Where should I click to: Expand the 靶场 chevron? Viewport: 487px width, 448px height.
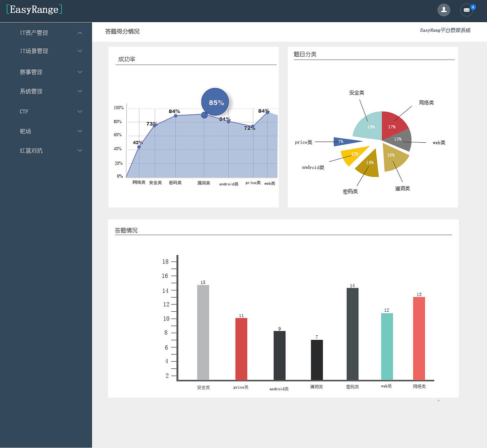(80, 131)
